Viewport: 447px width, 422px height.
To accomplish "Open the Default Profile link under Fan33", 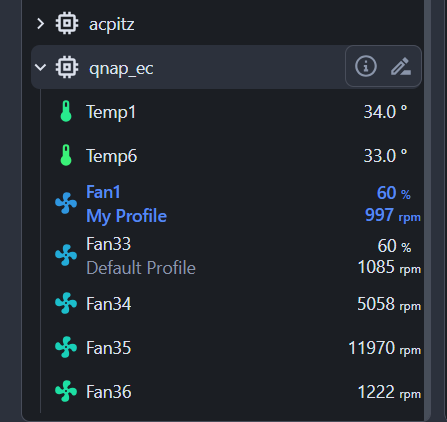I will click(141, 268).
